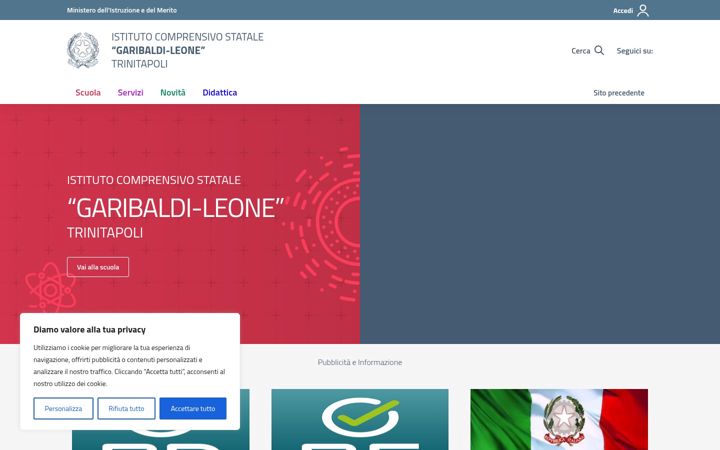Click the TRINITAPOLI text in hero banner
The image size is (720, 450).
point(105,233)
